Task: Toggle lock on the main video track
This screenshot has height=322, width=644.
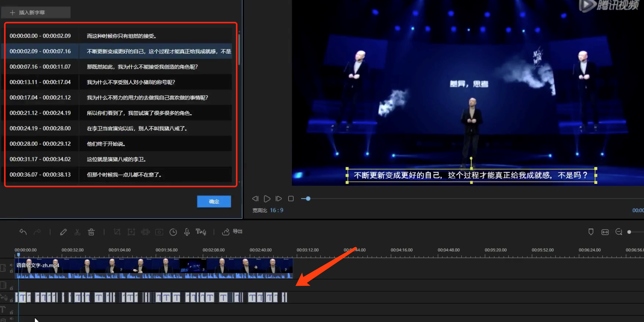Action: [x=12, y=271]
